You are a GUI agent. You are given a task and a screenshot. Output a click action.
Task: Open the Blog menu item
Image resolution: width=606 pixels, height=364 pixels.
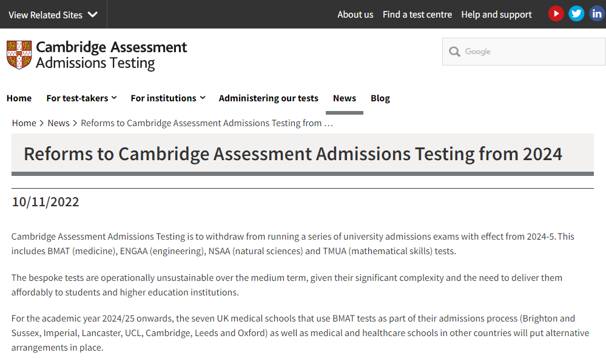pyautogui.click(x=380, y=98)
